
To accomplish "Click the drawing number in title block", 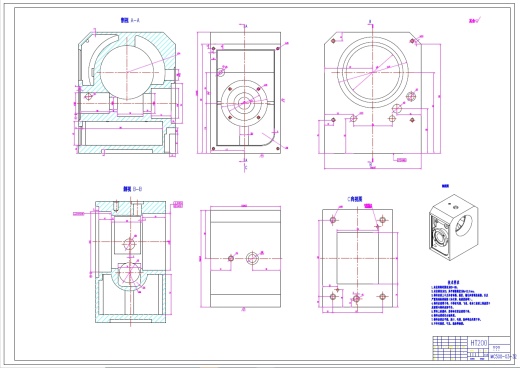I will pos(501,357).
